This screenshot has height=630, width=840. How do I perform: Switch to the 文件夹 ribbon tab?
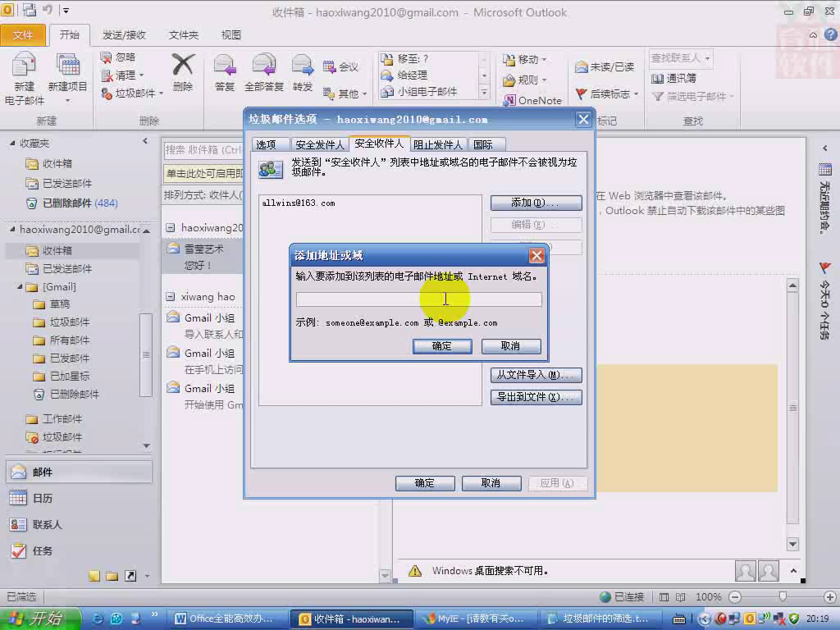(184, 34)
